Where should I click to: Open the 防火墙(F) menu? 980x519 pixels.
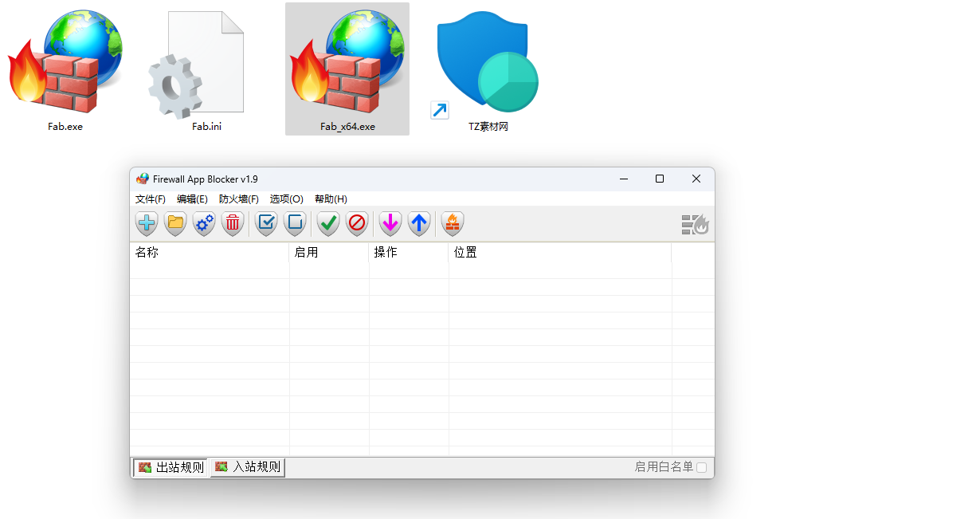pos(239,199)
